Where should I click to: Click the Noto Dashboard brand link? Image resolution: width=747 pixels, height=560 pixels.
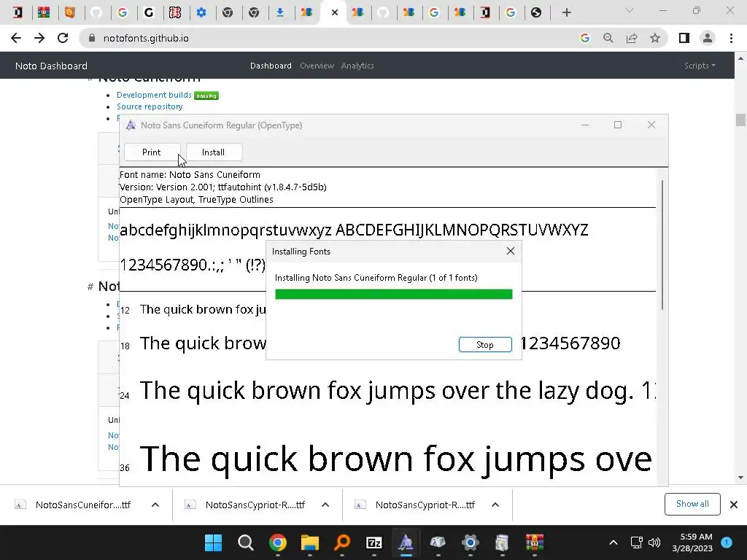(52, 66)
